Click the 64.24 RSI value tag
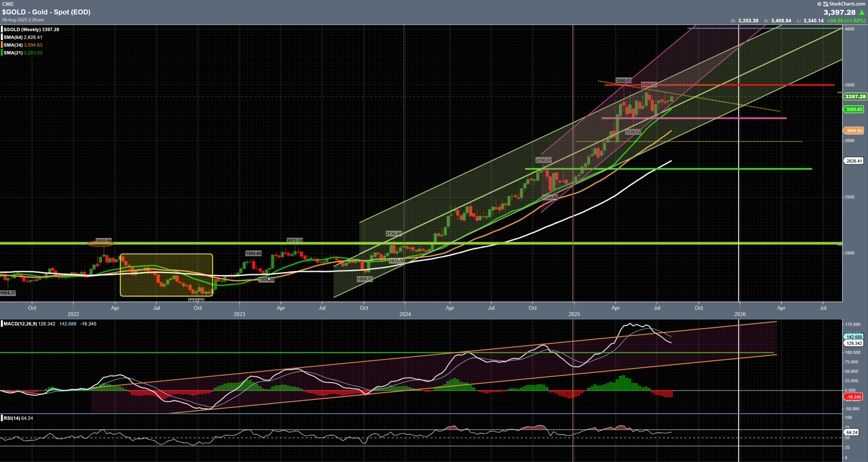Screen dimensions: 868x462 [852, 433]
